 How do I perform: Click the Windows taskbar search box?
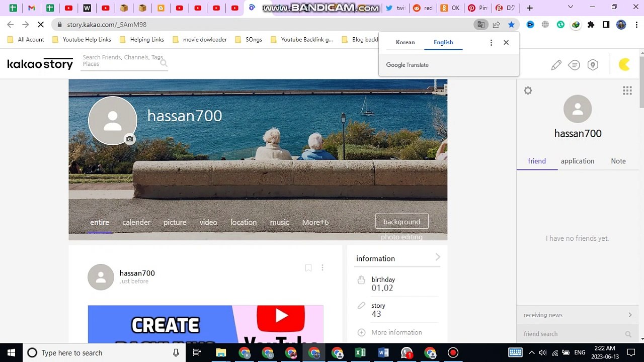103,353
